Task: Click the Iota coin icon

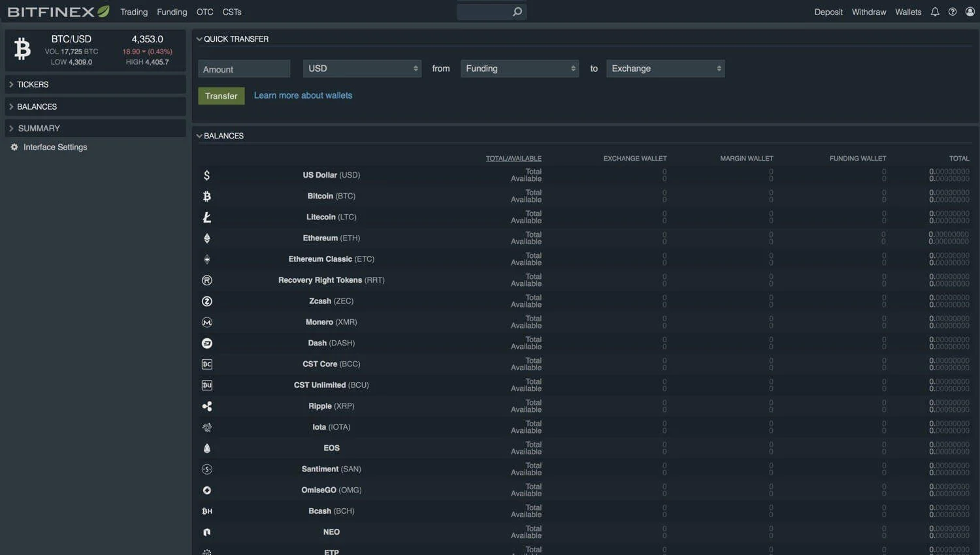Action: (206, 427)
